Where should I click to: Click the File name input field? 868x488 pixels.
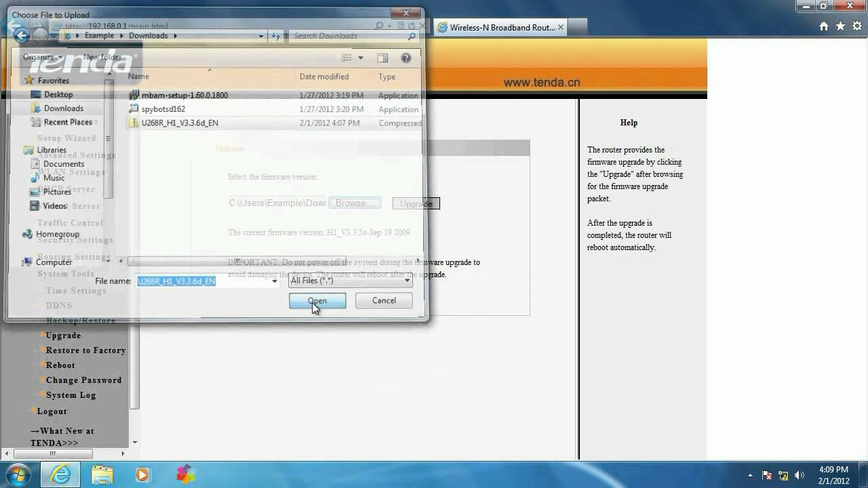pos(203,281)
